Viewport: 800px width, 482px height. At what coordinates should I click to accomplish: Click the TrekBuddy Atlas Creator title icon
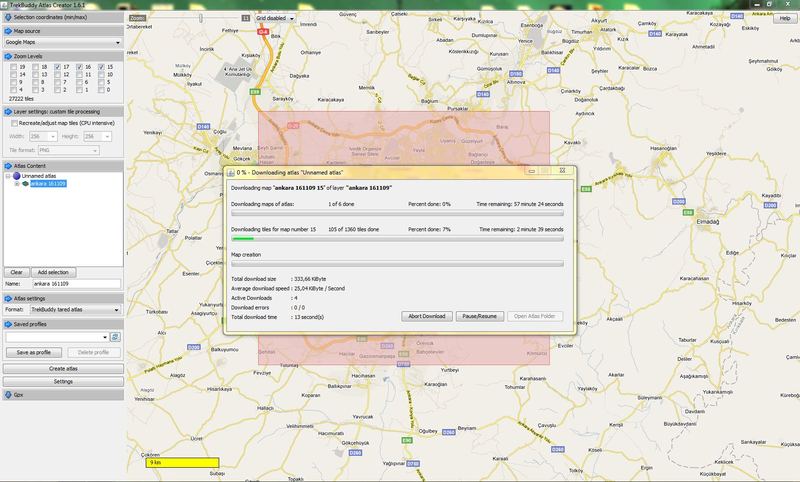click(x=4, y=5)
